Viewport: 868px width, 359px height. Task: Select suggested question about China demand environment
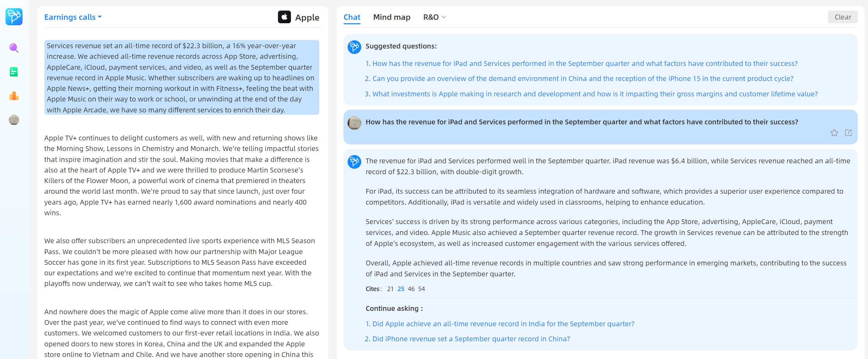click(579, 79)
